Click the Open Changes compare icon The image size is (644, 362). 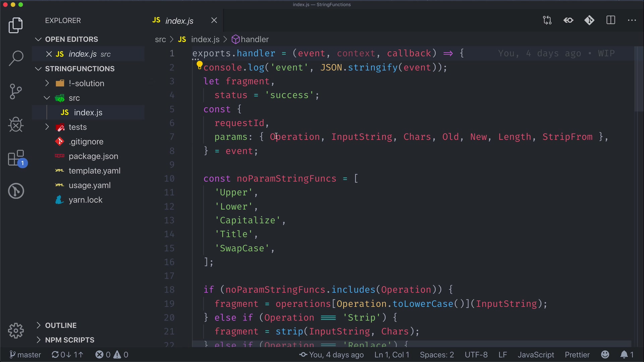547,20
